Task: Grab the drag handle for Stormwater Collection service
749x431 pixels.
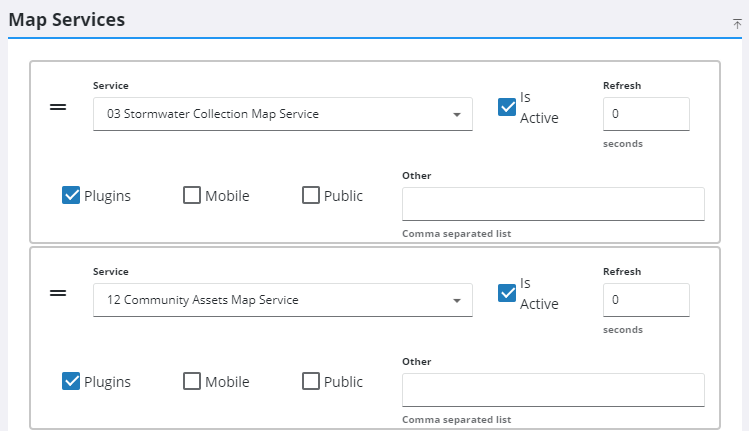Action: coord(58,107)
